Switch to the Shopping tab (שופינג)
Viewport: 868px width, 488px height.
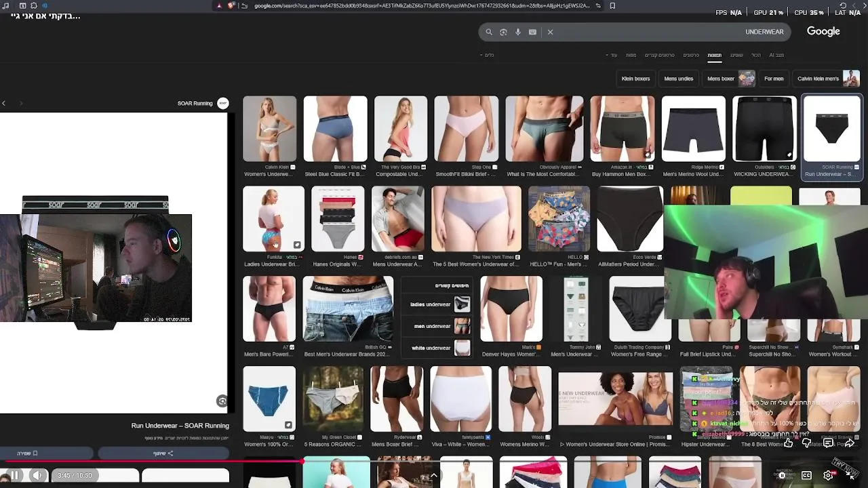point(736,55)
